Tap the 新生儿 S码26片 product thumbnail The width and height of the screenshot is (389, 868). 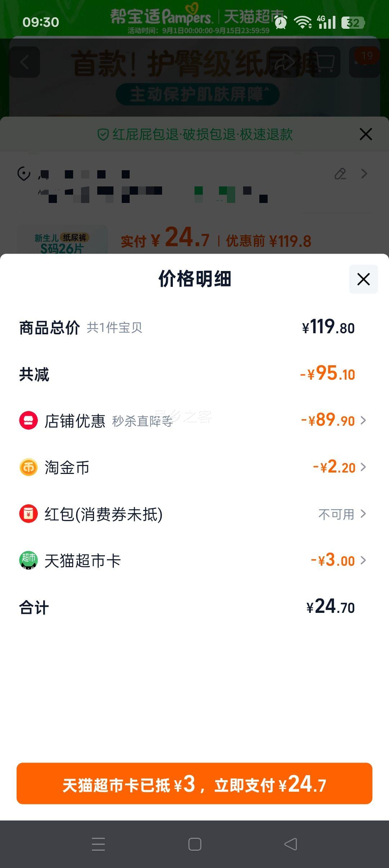(x=62, y=240)
